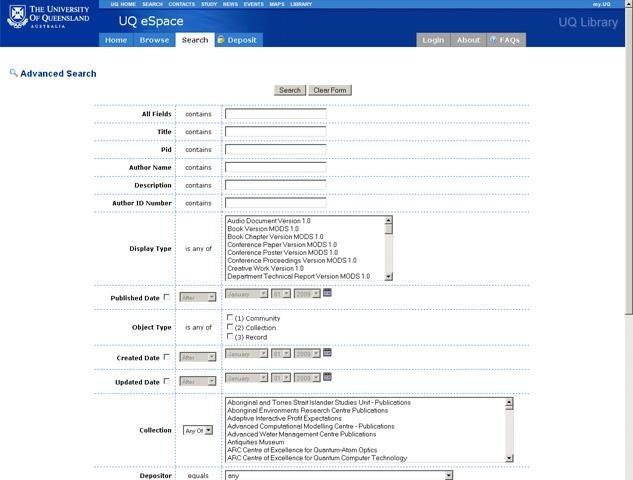Image resolution: width=633 pixels, height=480 pixels.
Task: Open the STUDY top link
Action: click(x=209, y=4)
